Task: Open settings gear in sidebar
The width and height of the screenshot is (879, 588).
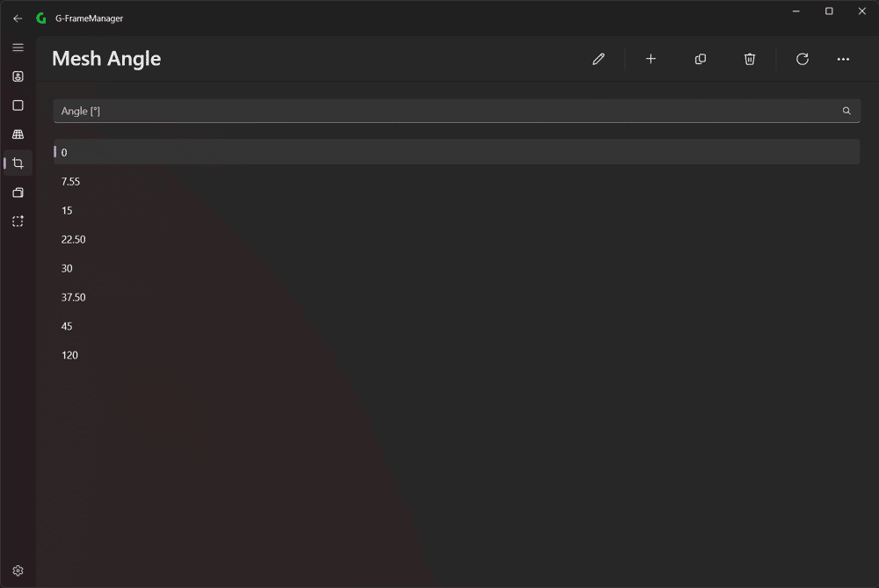Action: 18,570
